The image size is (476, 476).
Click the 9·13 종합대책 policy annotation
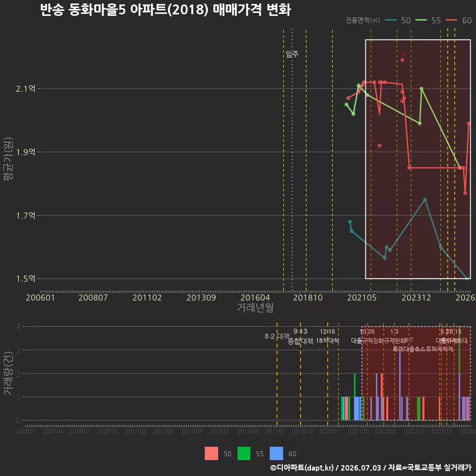[300, 336]
